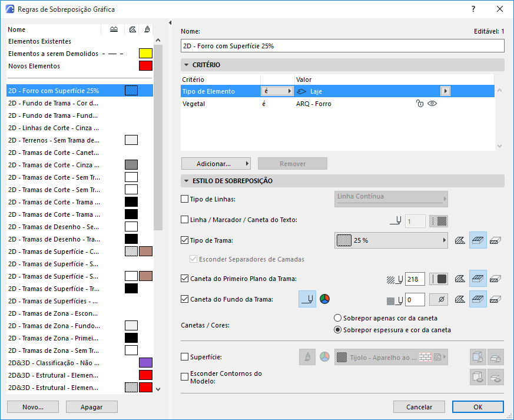
Task: Uncheck Caneta do Fundo da Trama checkbox
Action: tap(184, 299)
